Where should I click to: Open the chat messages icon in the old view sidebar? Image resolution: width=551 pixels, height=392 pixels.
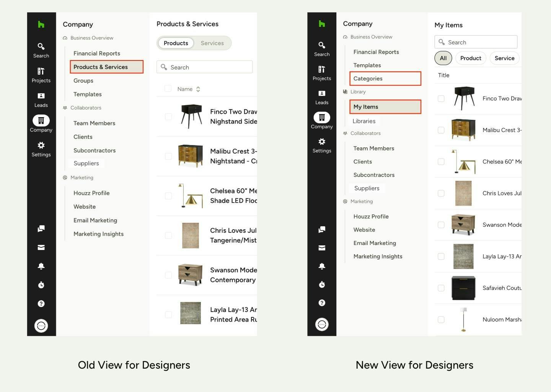pyautogui.click(x=41, y=229)
